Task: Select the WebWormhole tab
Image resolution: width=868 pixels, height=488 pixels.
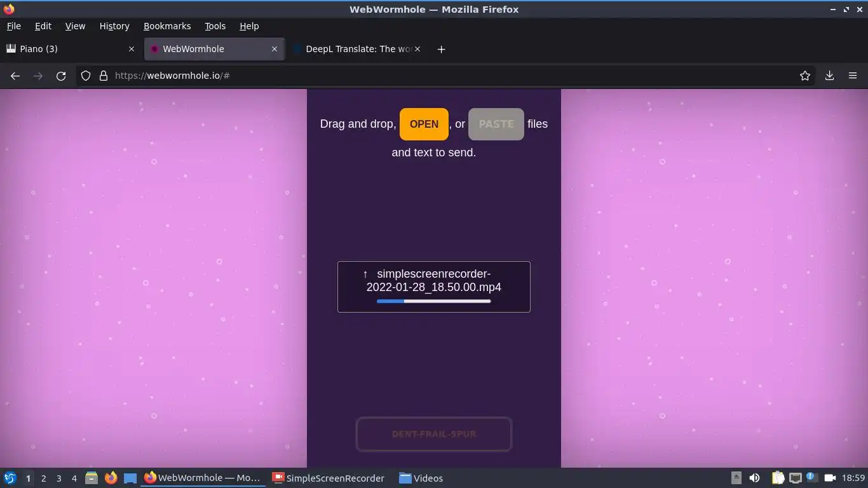Action: pyautogui.click(x=214, y=49)
